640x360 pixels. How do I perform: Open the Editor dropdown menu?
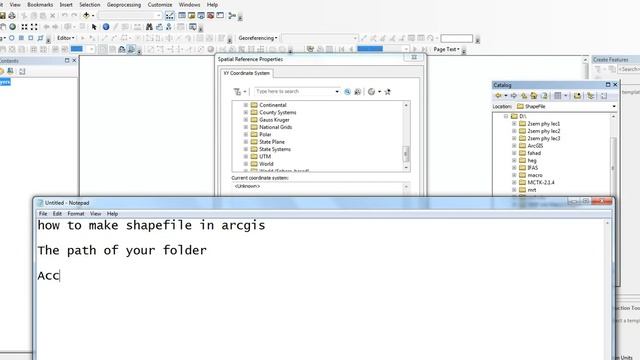66,38
